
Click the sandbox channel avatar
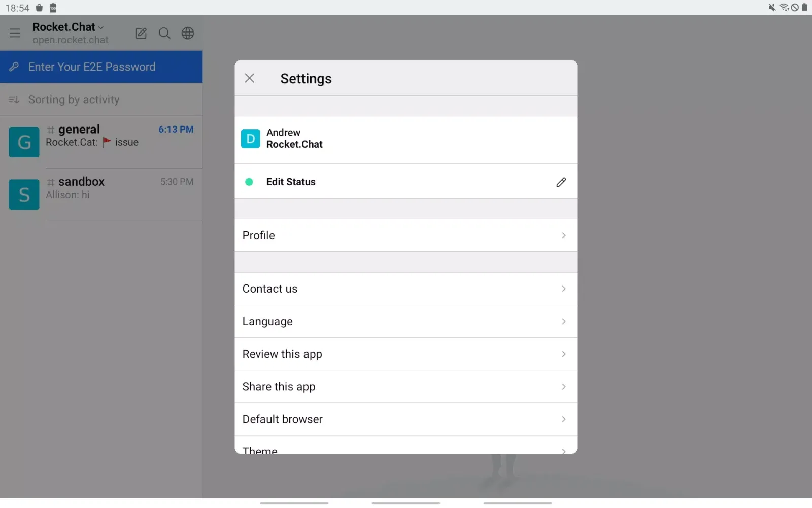tap(23, 194)
